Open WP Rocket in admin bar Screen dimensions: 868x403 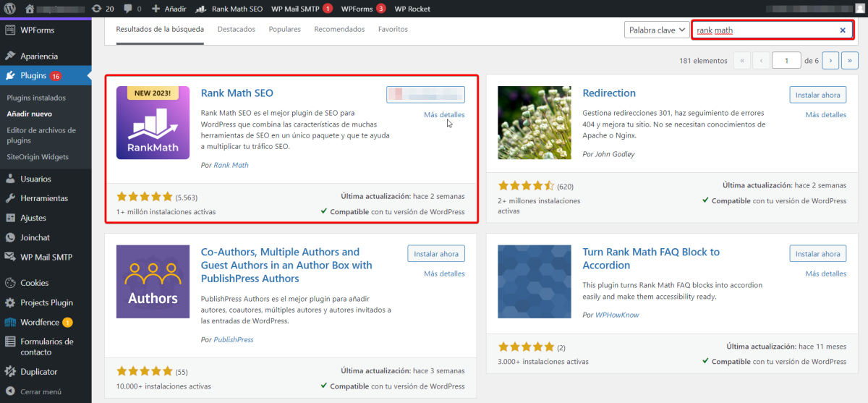[412, 9]
